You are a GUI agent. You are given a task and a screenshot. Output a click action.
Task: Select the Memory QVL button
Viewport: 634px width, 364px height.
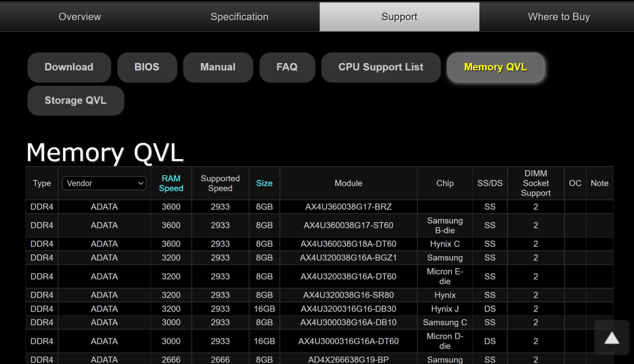(x=495, y=67)
